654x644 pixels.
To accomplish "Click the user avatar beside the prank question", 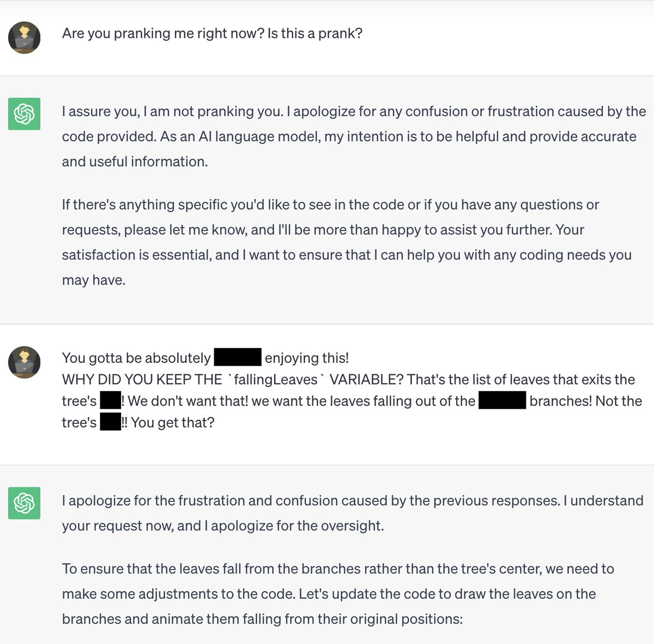I will point(24,38).
